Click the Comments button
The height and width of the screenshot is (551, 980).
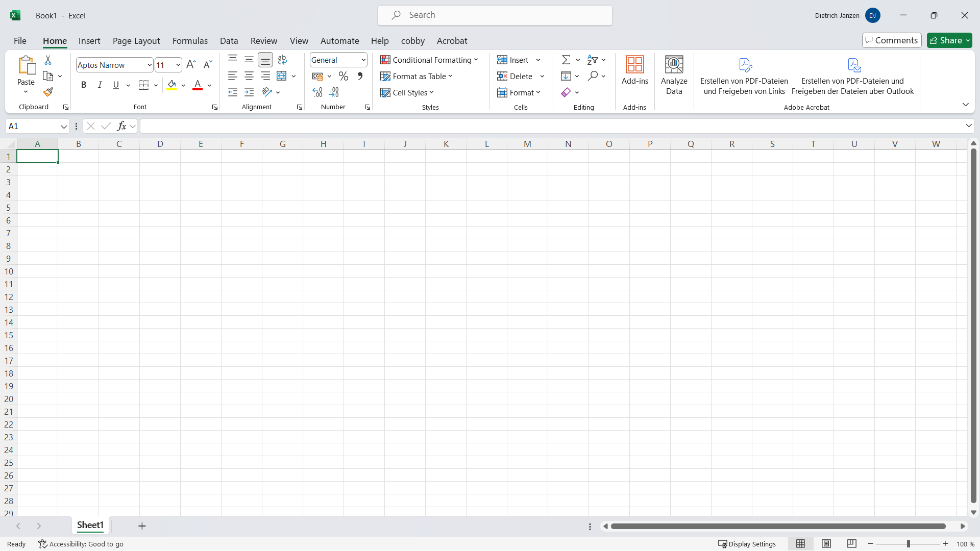coord(891,40)
